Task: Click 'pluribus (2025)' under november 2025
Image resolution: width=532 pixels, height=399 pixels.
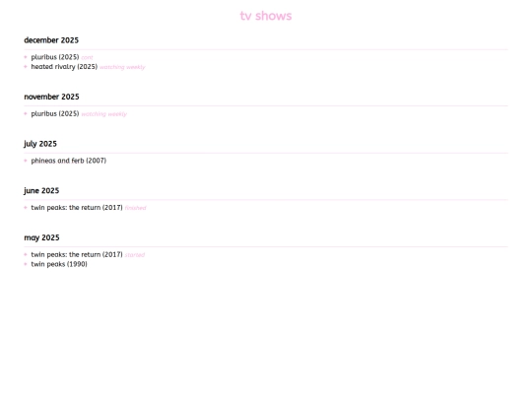Action: tap(55, 113)
